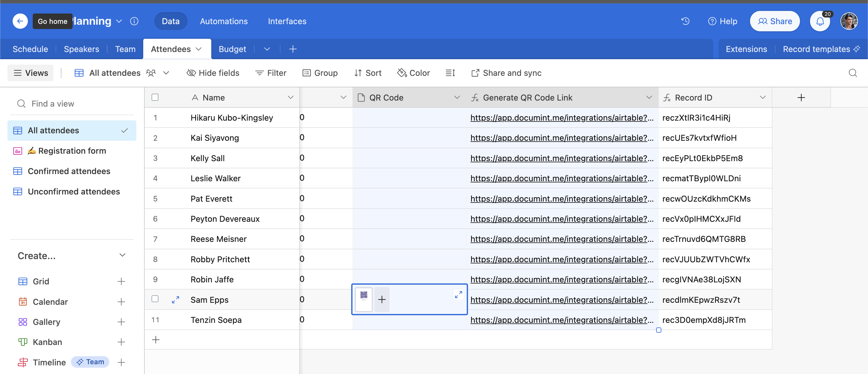The height and width of the screenshot is (374, 868).
Task: Toggle select-all rows checkbox
Action: (x=155, y=97)
